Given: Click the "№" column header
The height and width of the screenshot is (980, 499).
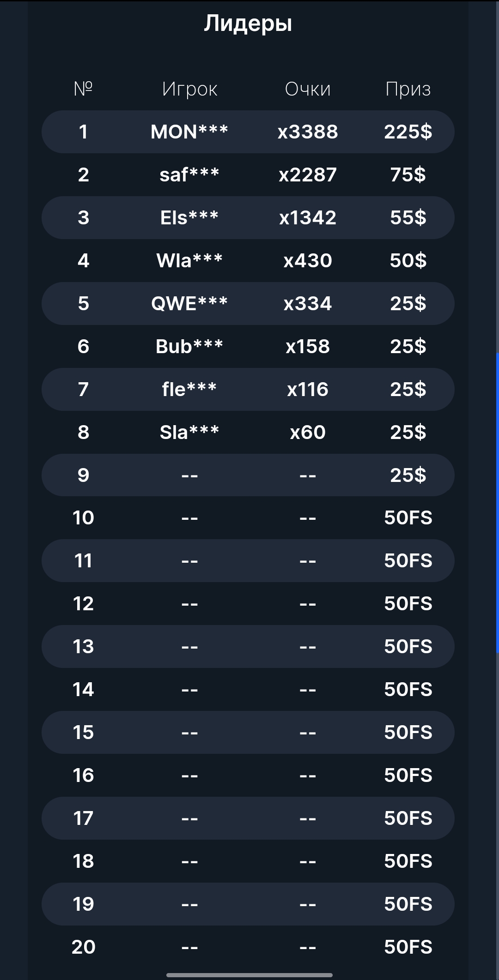Looking at the screenshot, I should tap(83, 88).
